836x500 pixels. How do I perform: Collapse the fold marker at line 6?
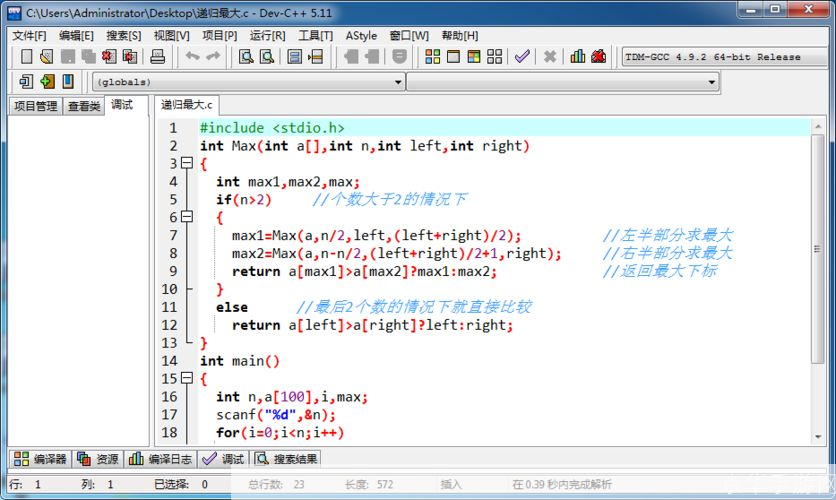coord(187,217)
